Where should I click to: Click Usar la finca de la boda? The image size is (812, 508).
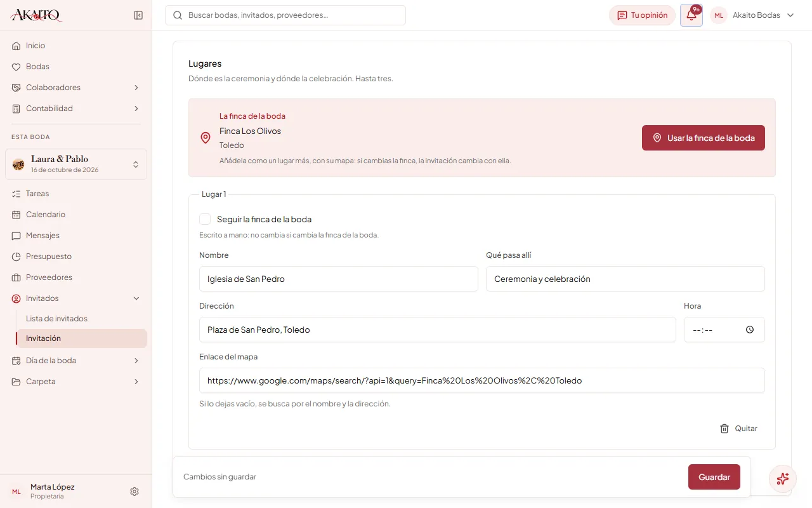tap(704, 138)
